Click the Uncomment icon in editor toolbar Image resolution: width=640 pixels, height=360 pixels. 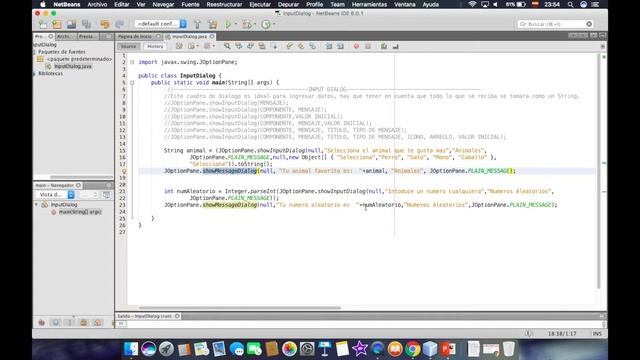[x=396, y=47]
